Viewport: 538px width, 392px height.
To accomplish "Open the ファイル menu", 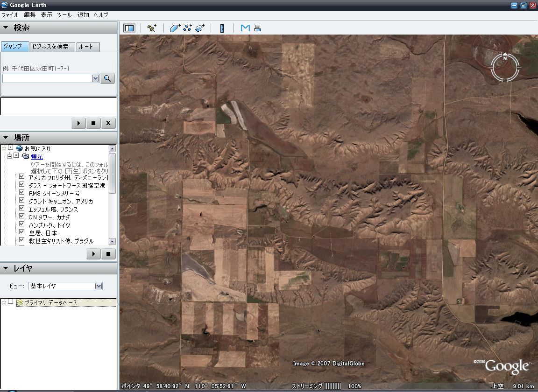I will coord(10,15).
